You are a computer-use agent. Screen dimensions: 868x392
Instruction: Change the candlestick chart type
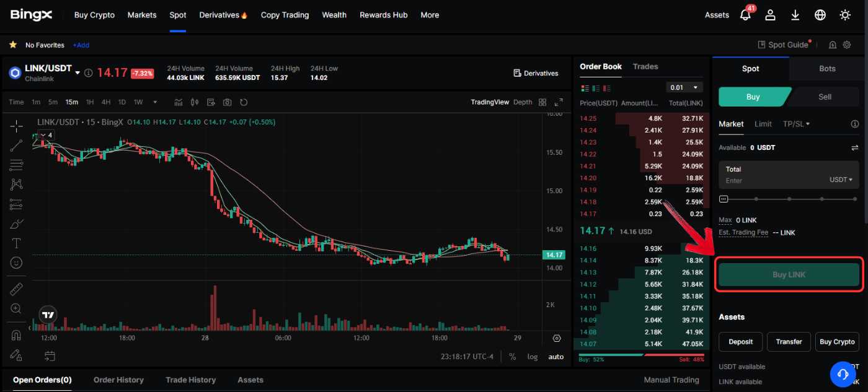pyautogui.click(x=195, y=102)
